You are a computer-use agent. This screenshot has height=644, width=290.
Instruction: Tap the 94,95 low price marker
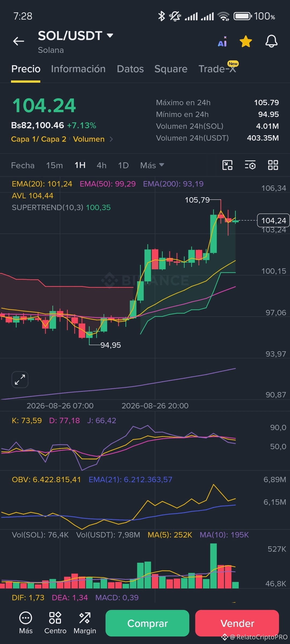click(111, 345)
